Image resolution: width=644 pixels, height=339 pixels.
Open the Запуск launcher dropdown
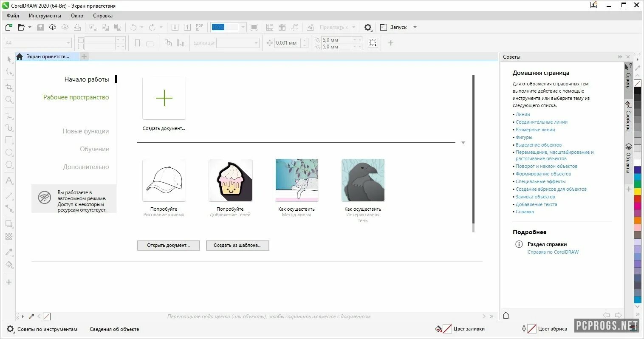click(415, 27)
